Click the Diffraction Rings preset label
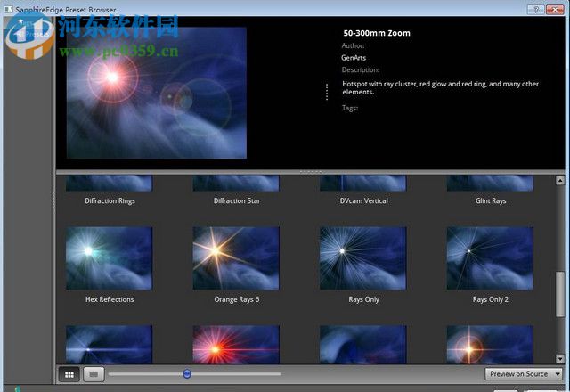The width and height of the screenshot is (570, 392). click(110, 200)
